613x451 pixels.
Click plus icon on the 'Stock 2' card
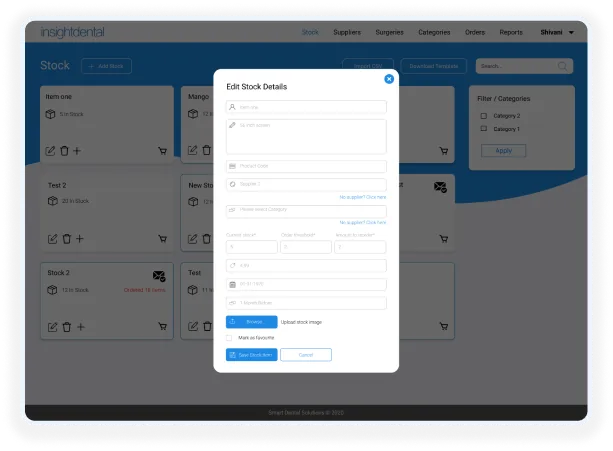click(x=81, y=327)
